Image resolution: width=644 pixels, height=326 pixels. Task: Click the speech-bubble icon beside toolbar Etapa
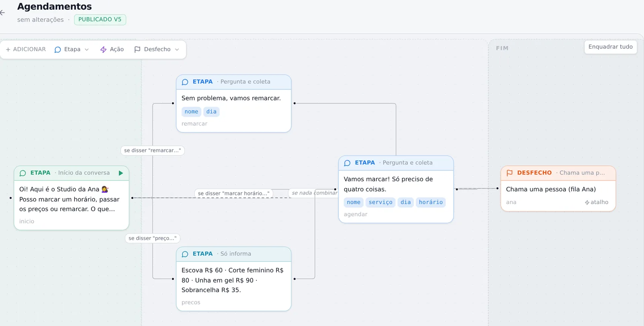pos(58,49)
